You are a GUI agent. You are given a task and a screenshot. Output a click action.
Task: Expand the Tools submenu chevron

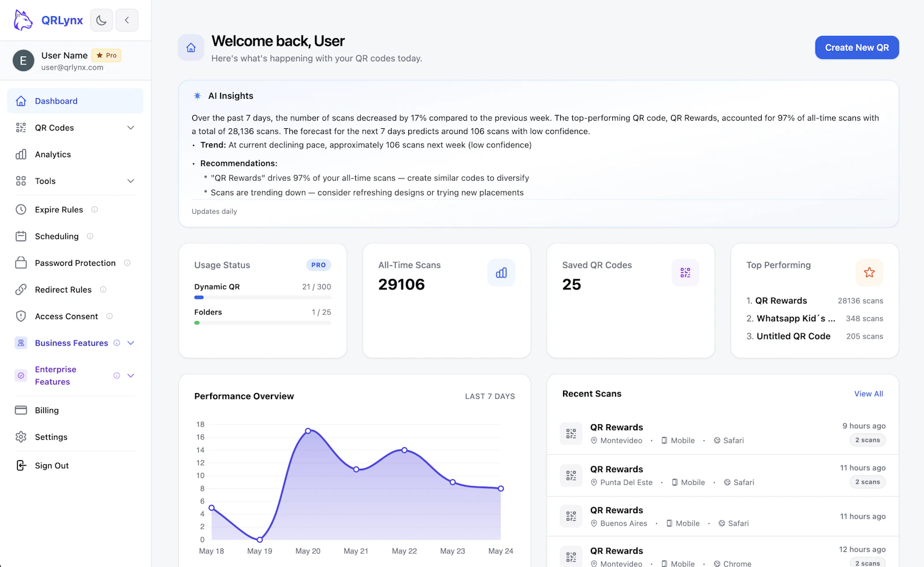coord(131,181)
